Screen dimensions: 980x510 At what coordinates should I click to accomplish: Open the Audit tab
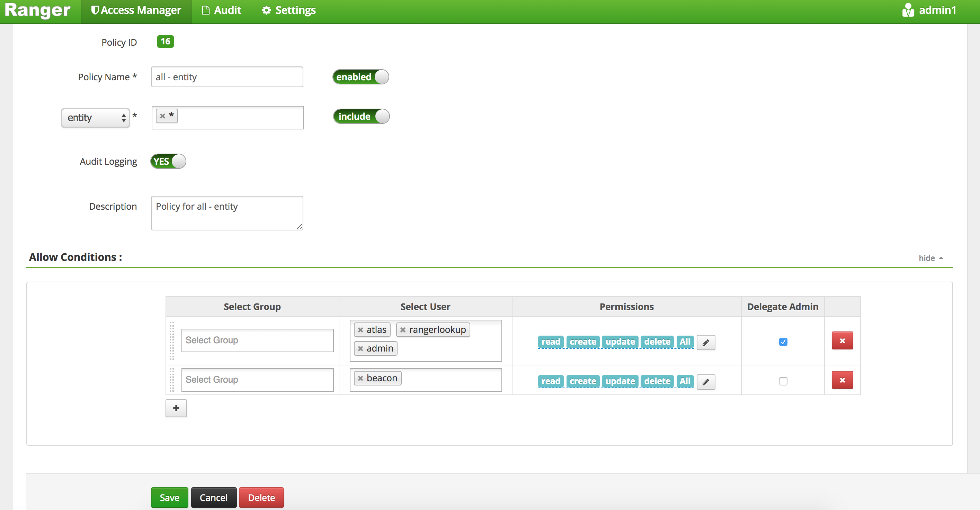[221, 10]
